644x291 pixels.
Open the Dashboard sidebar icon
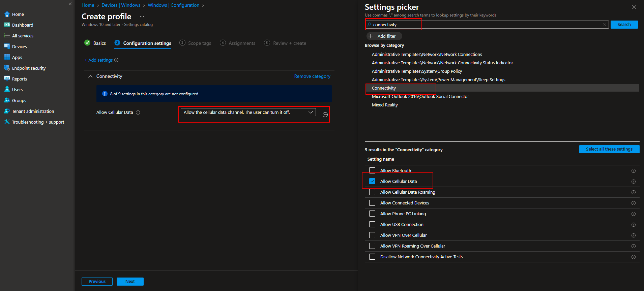click(x=7, y=25)
